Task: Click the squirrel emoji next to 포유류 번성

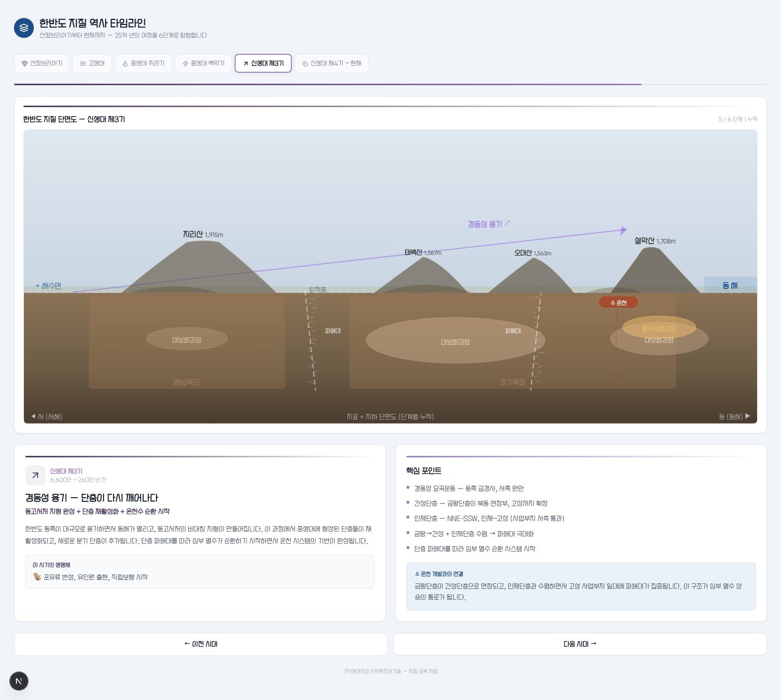Action: click(37, 577)
